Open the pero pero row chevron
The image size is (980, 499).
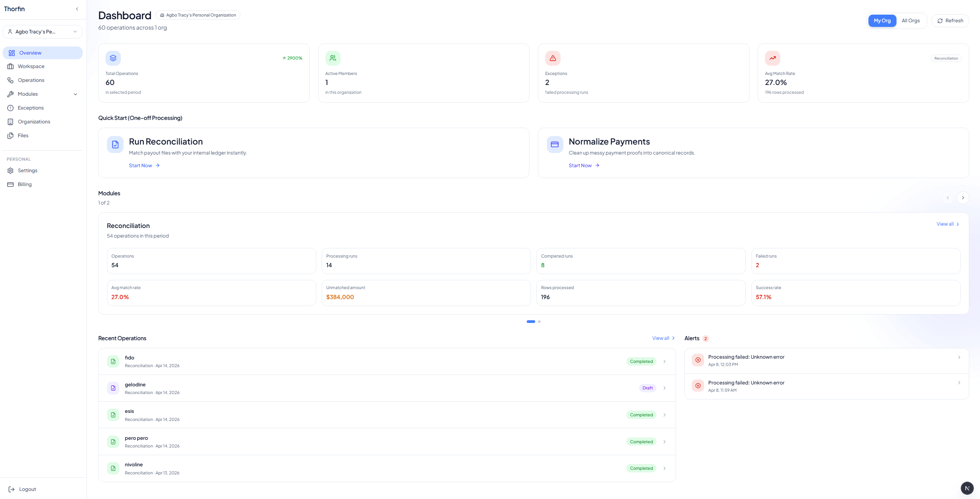[664, 442]
